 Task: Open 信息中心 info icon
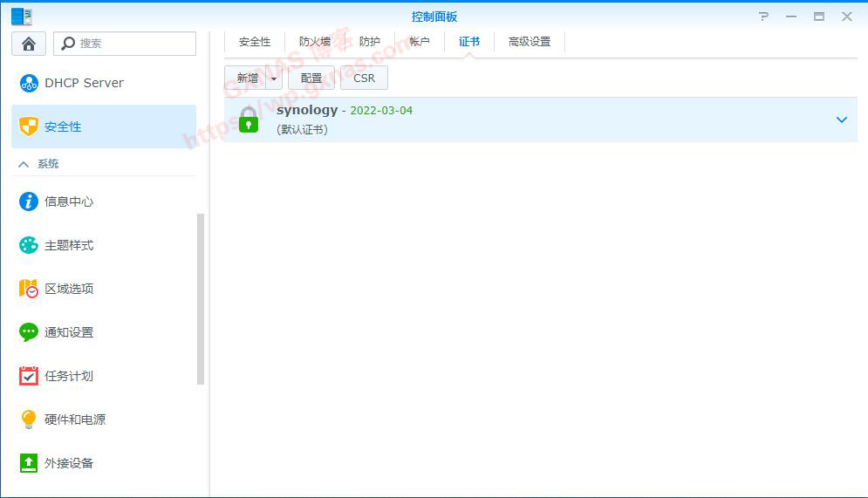[x=29, y=201]
